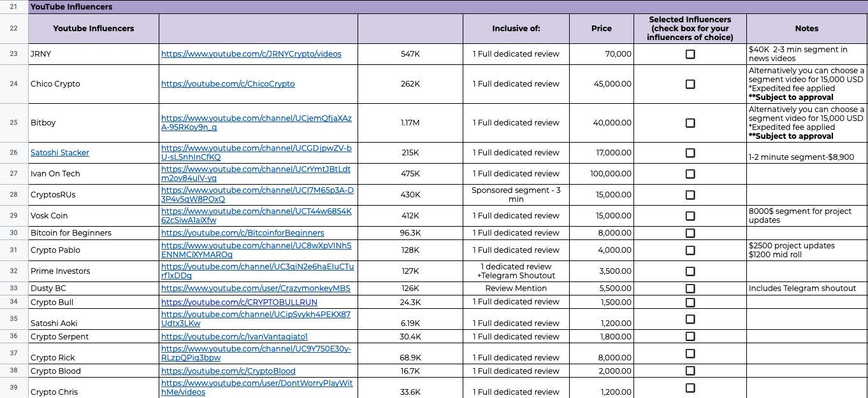Select the 'YouTube Influencers' title cell
The height and width of the screenshot is (398, 868).
pos(448,7)
